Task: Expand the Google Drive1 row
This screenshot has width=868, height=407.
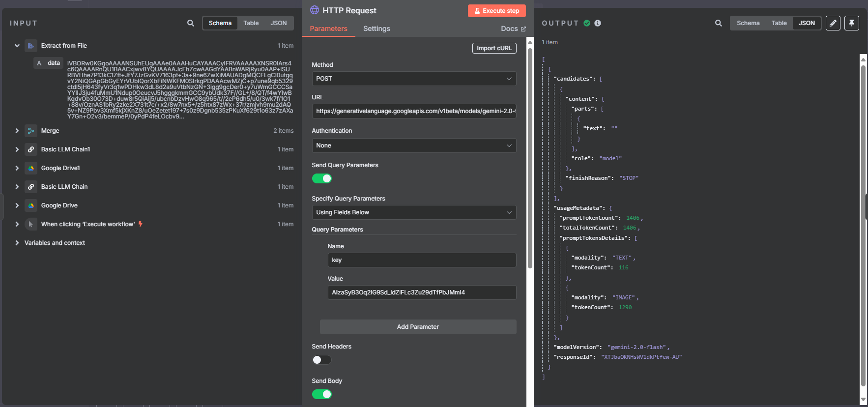Action: pyautogui.click(x=17, y=168)
